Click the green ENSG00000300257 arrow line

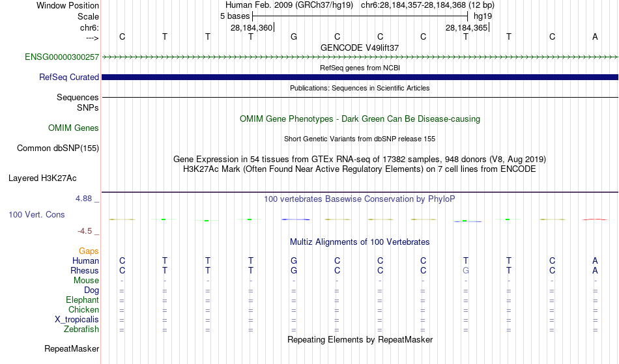(x=360, y=57)
